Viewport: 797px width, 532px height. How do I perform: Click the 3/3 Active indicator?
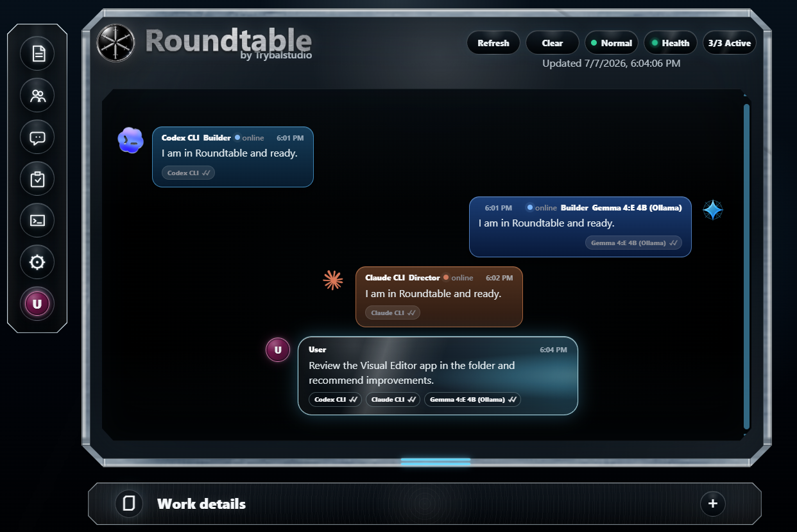pos(730,43)
